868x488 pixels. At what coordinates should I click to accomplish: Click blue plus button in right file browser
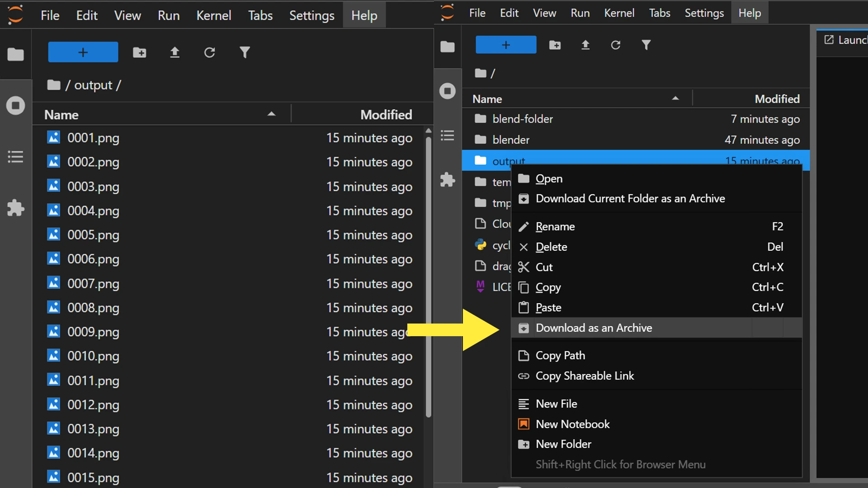click(x=505, y=45)
